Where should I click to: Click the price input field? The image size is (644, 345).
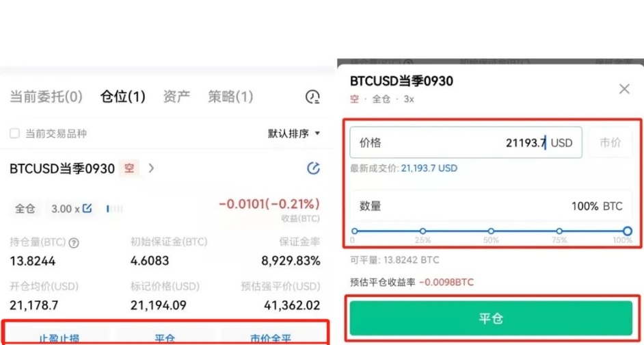[x=466, y=142]
